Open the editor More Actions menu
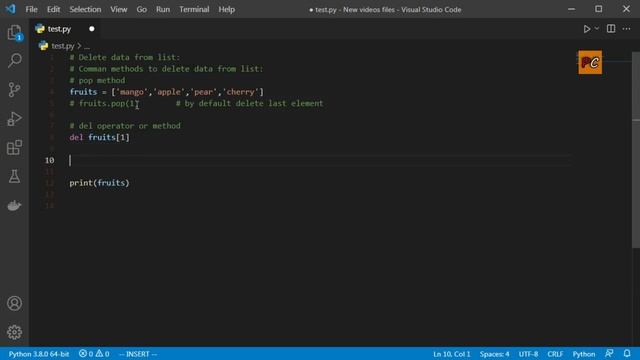This screenshot has height=360, width=640. [627, 29]
